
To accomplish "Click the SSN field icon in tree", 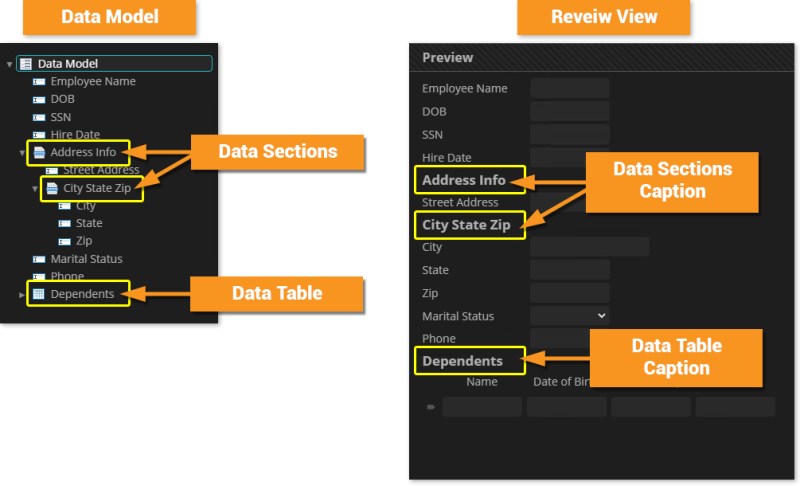I will (x=38, y=117).
